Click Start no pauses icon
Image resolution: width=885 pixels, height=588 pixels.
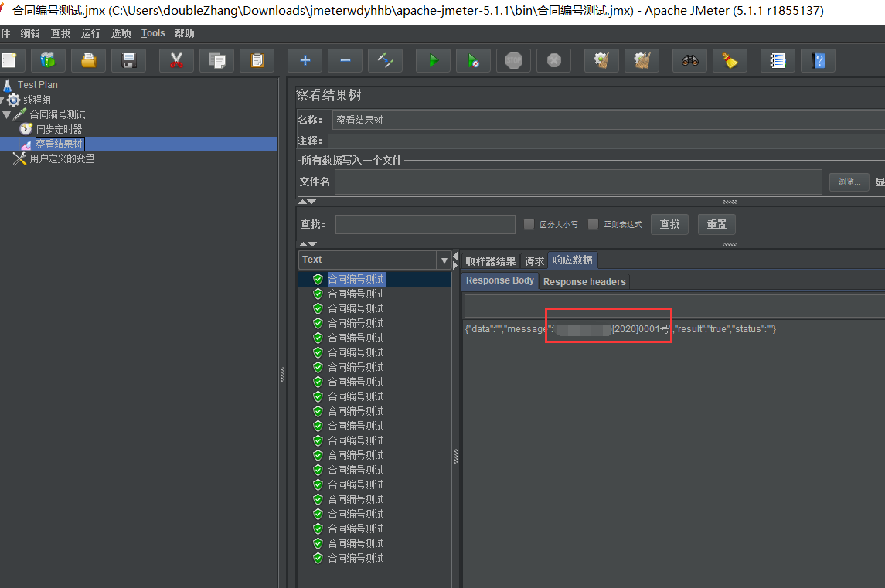click(x=474, y=60)
